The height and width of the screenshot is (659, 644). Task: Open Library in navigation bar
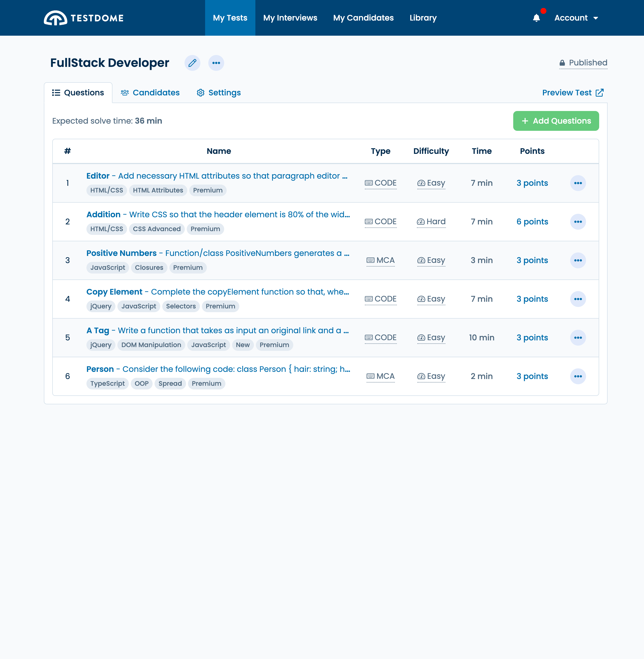[423, 18]
